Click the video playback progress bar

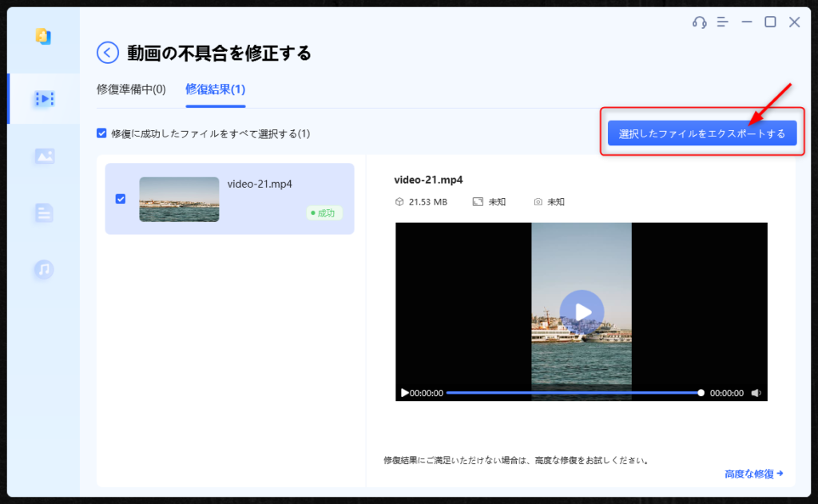(x=575, y=392)
